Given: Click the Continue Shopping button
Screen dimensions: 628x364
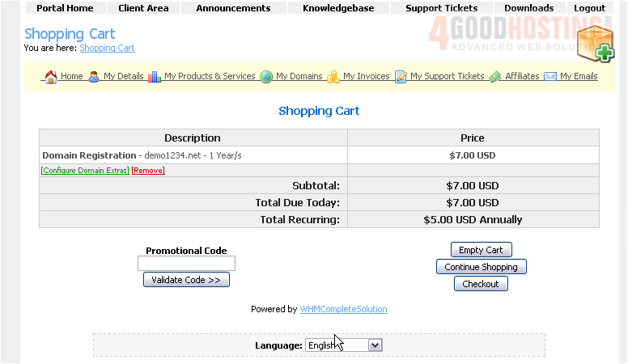Looking at the screenshot, I should 482,267.
